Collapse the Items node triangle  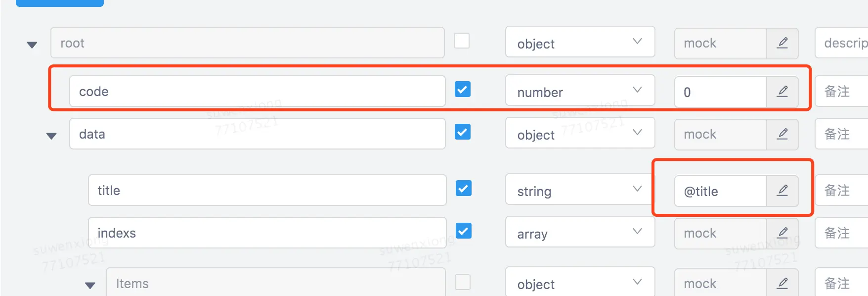90,286
